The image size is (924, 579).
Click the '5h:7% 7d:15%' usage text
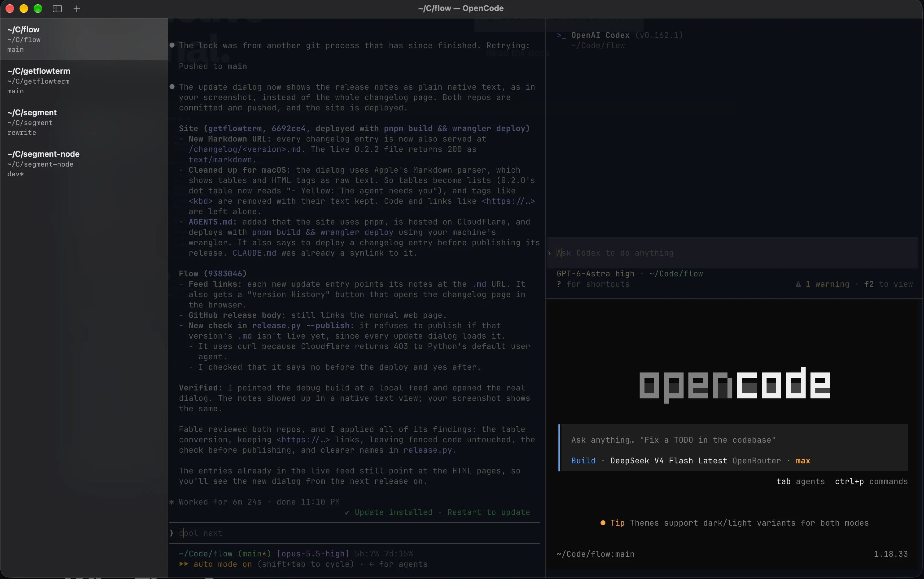(384, 554)
